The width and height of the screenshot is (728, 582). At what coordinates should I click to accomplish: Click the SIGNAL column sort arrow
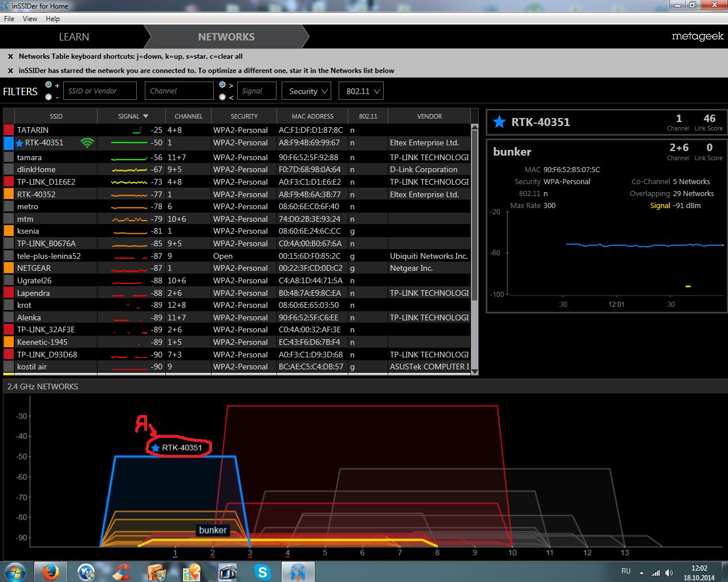145,116
